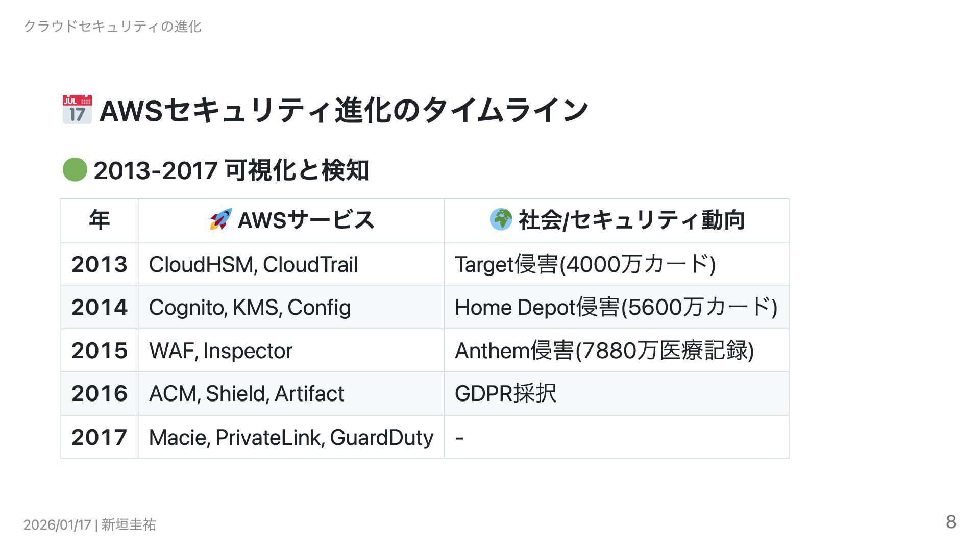
Task: Click the CloudHSM, CloudTrail cell
Action: click(x=253, y=264)
